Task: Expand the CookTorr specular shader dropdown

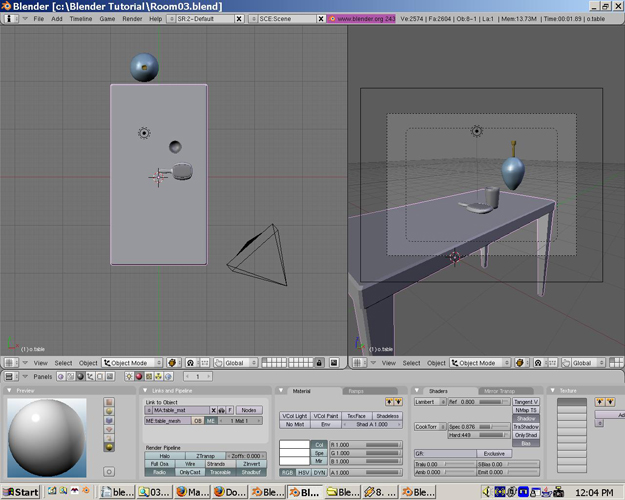Action: [430, 427]
